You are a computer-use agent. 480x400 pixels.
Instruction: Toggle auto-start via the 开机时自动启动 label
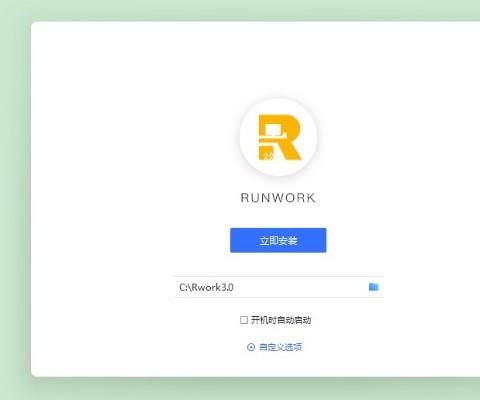point(281,320)
